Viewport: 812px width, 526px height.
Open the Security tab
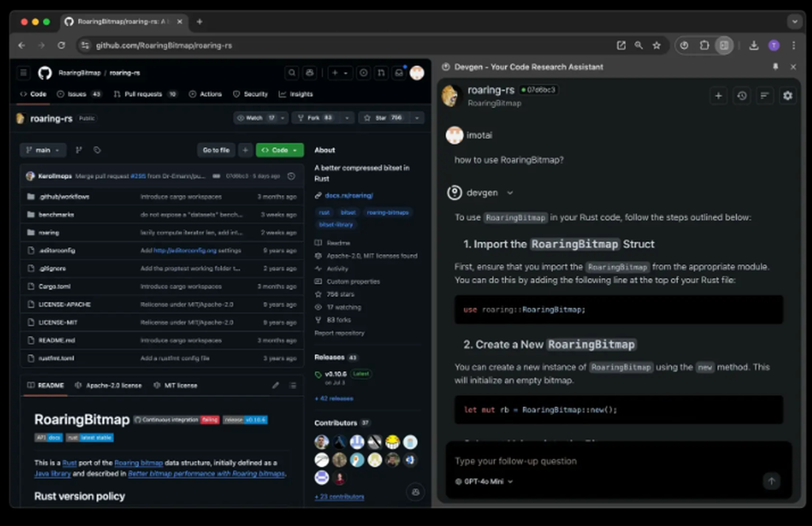(250, 94)
